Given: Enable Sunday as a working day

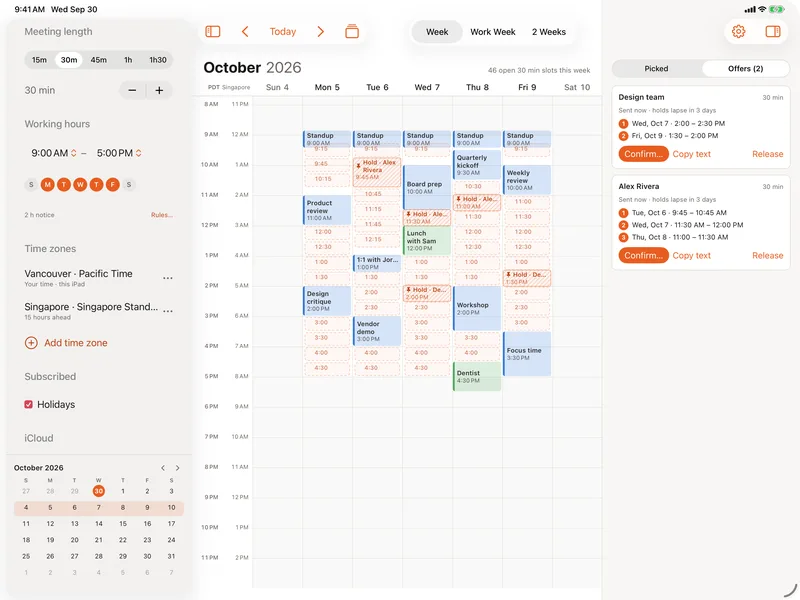Looking at the screenshot, I should coord(31,185).
